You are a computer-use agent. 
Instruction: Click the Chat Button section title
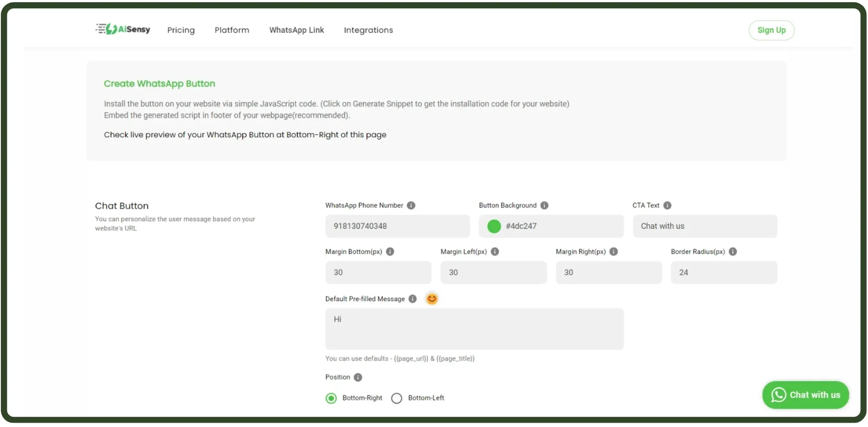pos(122,206)
